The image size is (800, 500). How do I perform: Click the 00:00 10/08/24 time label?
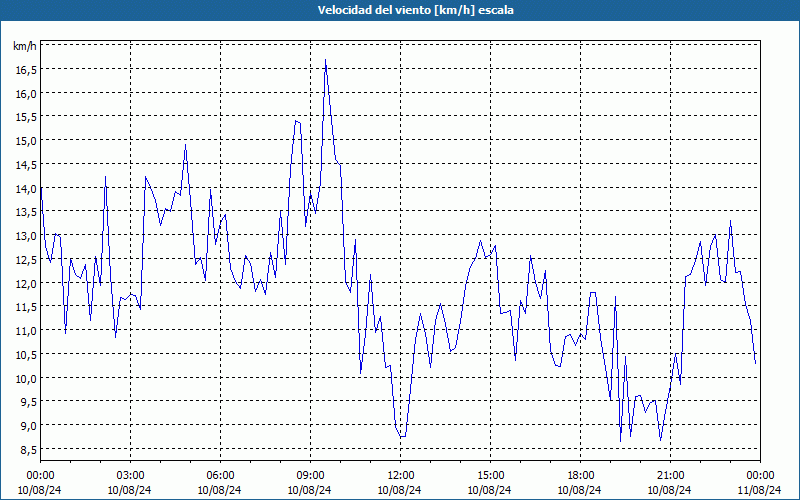[40, 483]
